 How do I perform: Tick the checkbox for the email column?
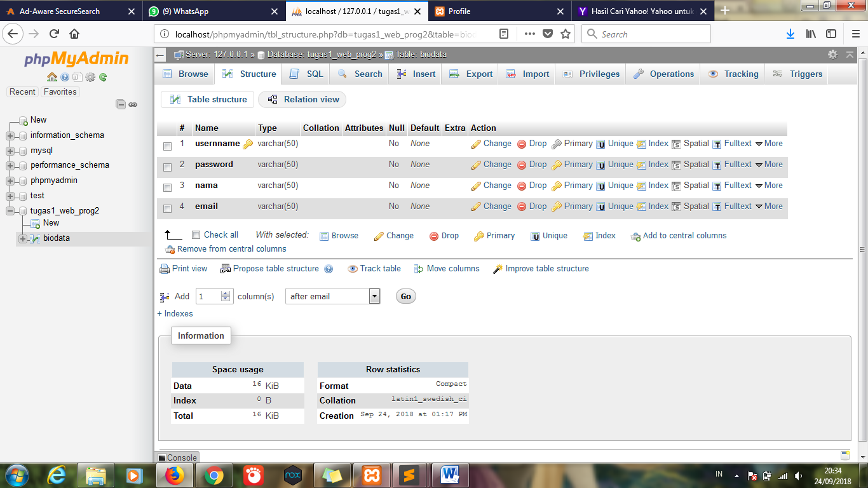(x=167, y=209)
